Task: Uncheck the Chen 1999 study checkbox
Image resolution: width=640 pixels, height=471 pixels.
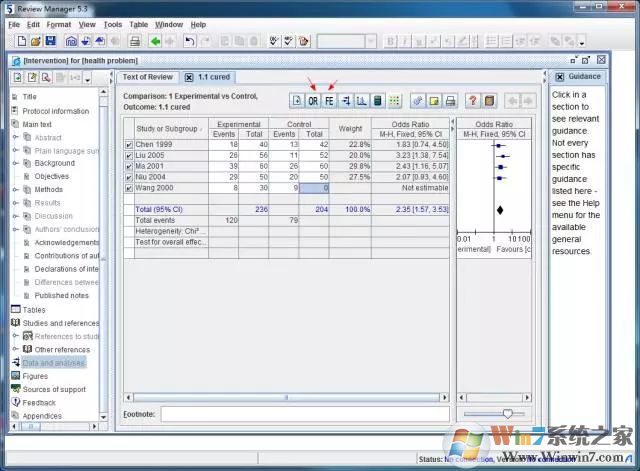Action: 129,145
